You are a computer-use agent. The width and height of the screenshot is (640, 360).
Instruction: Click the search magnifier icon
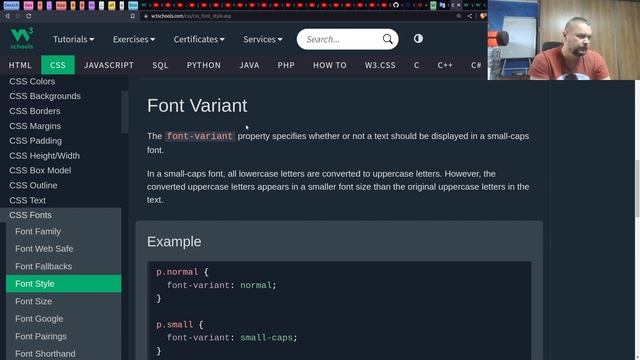(387, 39)
